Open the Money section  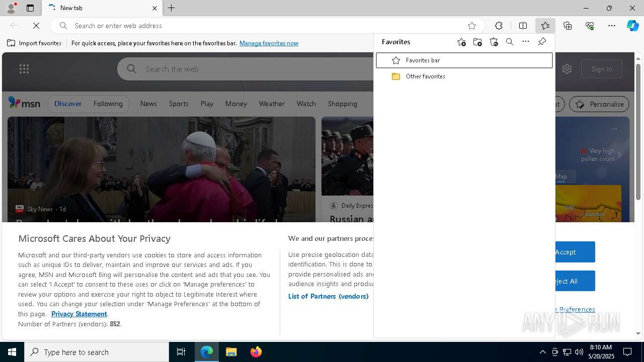point(236,104)
